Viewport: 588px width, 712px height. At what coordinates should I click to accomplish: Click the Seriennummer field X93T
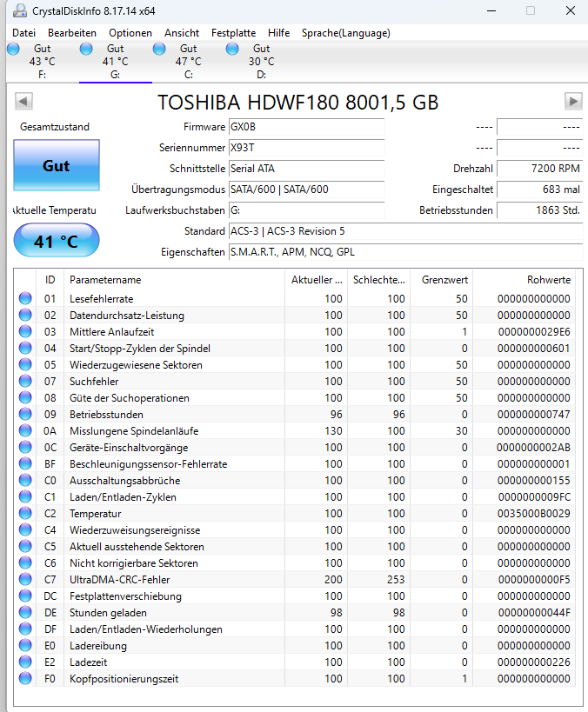(x=307, y=148)
